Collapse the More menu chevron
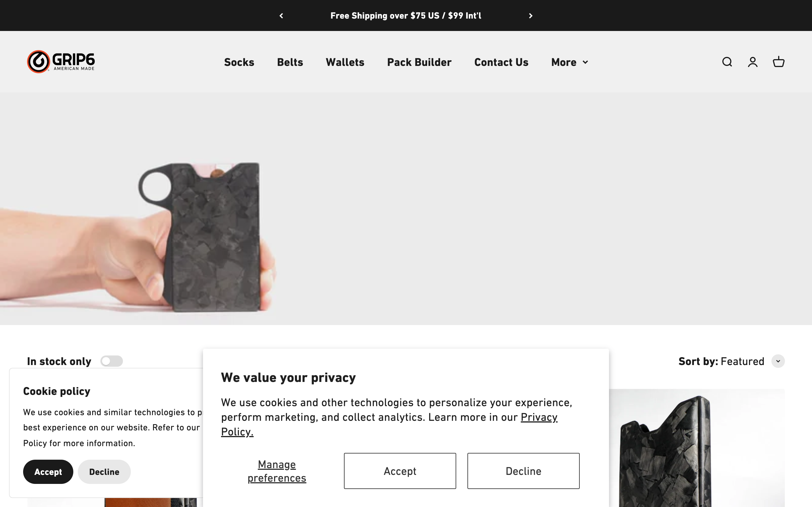Viewport: 812px width, 507px height. click(585, 62)
